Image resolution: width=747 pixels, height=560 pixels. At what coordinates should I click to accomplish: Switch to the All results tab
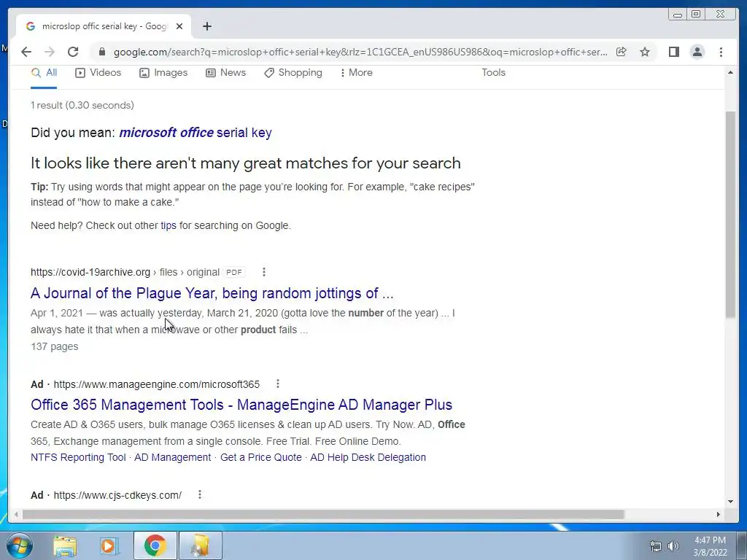[44, 73]
